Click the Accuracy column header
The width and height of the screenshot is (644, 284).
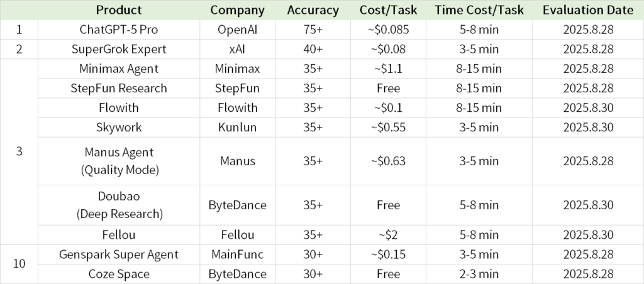coord(313,10)
